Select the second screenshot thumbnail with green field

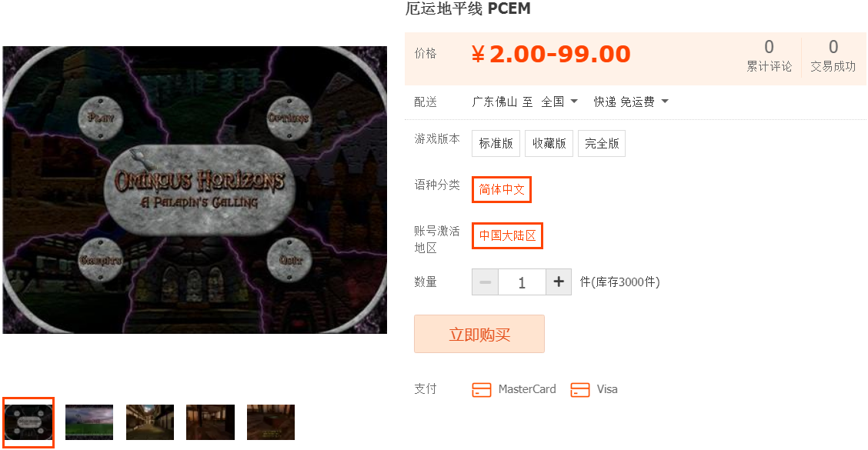click(x=89, y=422)
